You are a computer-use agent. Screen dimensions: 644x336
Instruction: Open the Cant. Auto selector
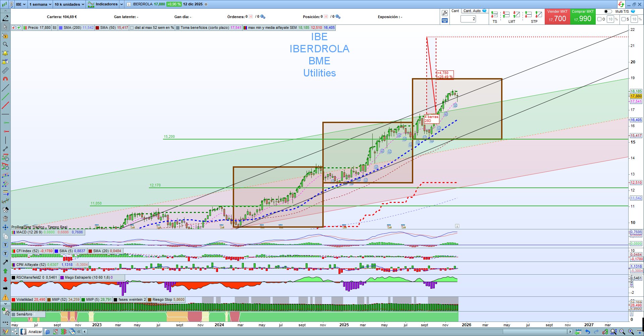tap(474, 11)
